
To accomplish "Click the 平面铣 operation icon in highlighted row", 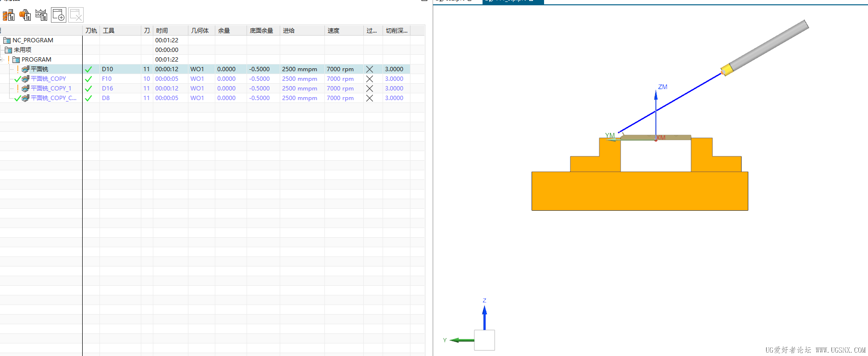I will tap(25, 69).
